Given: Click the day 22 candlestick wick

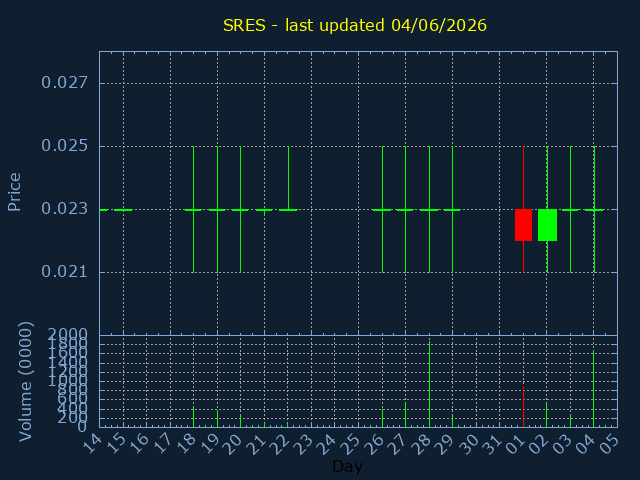Looking at the screenshot, I should tap(288, 178).
